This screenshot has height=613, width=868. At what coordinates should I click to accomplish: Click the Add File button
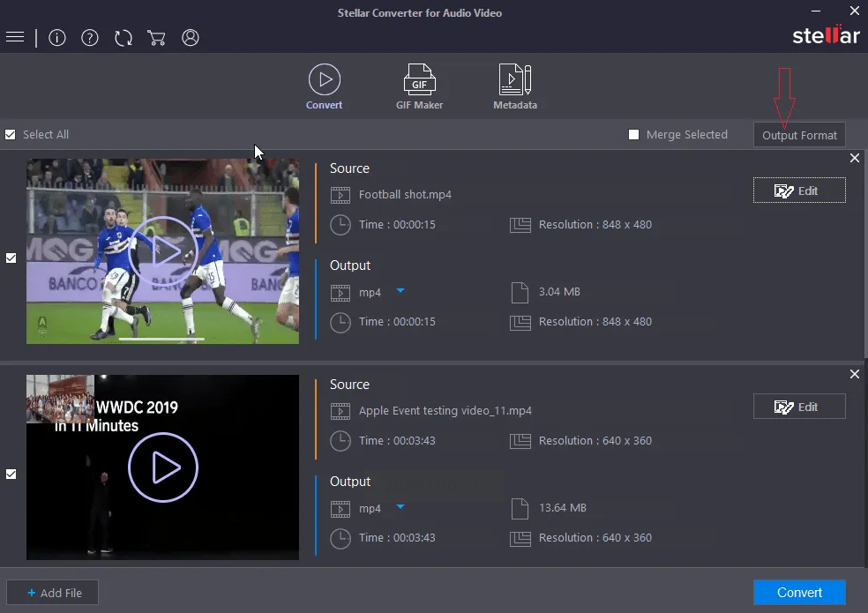(x=52, y=593)
